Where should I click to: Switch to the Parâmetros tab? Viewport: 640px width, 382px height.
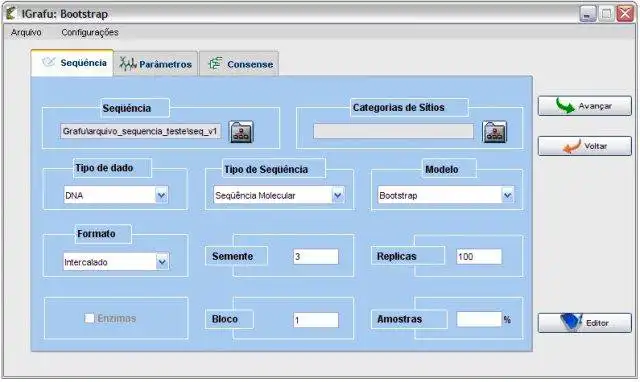click(x=156, y=64)
